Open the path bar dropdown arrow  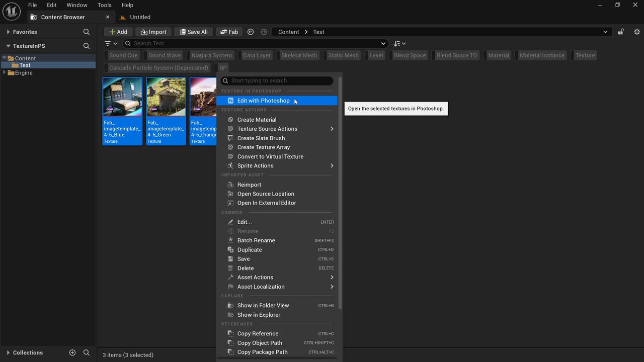pos(605,32)
